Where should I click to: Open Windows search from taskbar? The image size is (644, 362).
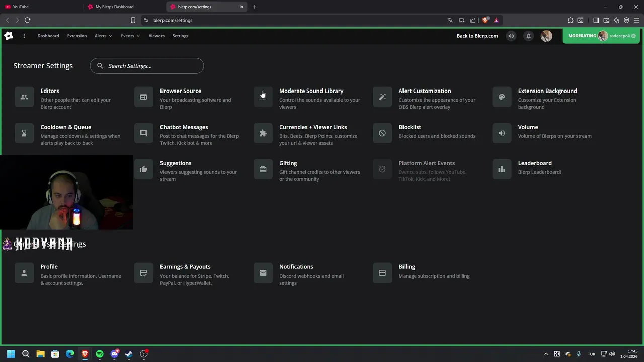(x=26, y=354)
